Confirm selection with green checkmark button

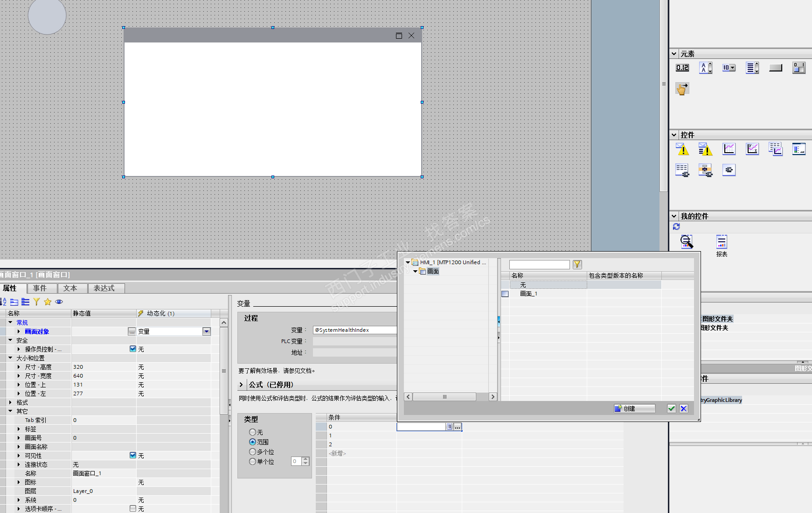[x=672, y=408]
